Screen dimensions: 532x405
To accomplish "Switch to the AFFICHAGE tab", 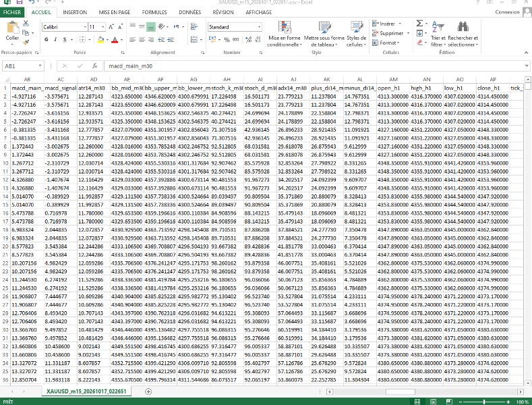I will click(x=258, y=12).
